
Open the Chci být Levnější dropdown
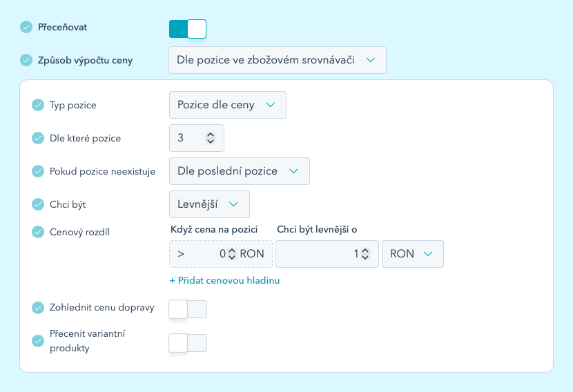(x=209, y=204)
